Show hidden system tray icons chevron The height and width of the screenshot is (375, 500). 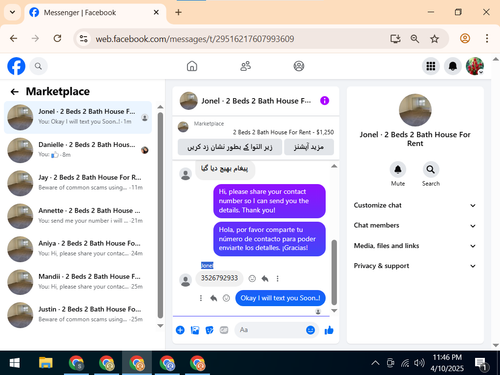click(x=375, y=363)
